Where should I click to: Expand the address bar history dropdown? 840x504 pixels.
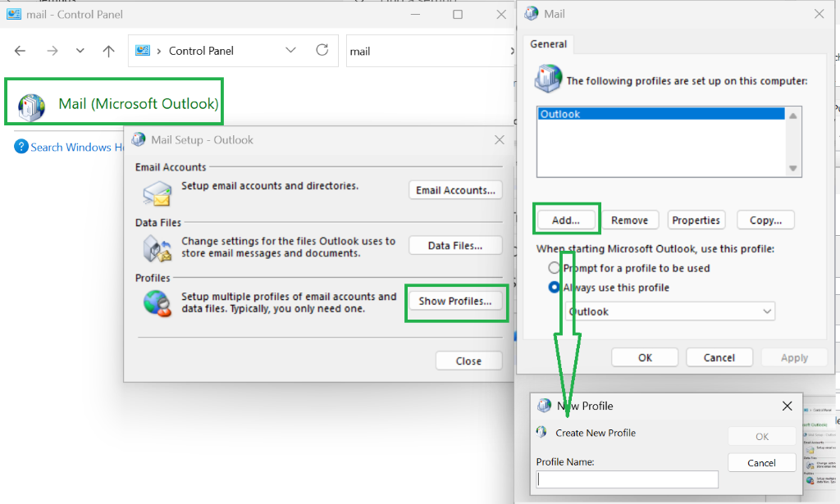pos(290,50)
